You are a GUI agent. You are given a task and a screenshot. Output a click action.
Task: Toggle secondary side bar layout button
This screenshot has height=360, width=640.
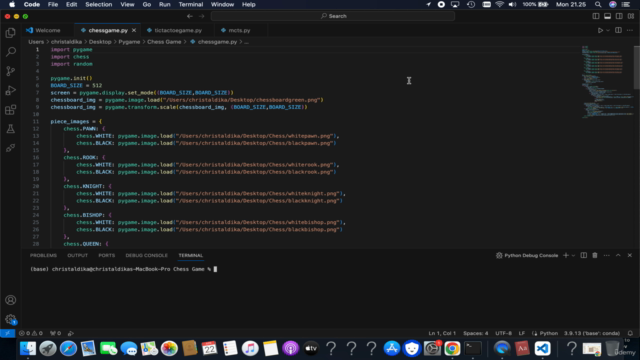pos(619,16)
